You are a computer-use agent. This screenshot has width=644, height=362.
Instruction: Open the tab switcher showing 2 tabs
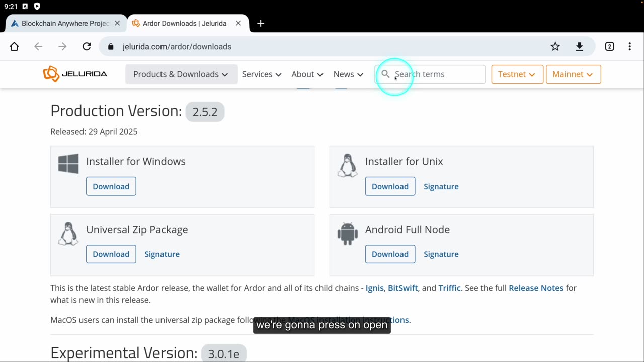(609, 46)
